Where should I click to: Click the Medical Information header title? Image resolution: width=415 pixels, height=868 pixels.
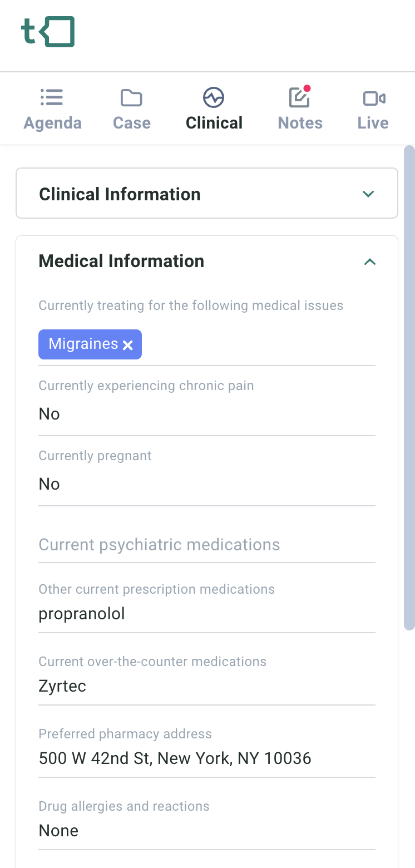point(121,261)
